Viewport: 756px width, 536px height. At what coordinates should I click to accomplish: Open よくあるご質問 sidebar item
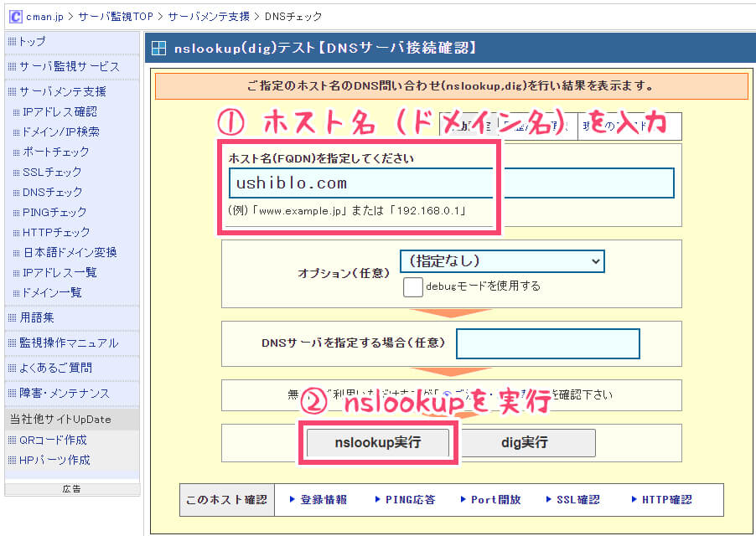pos(56,368)
